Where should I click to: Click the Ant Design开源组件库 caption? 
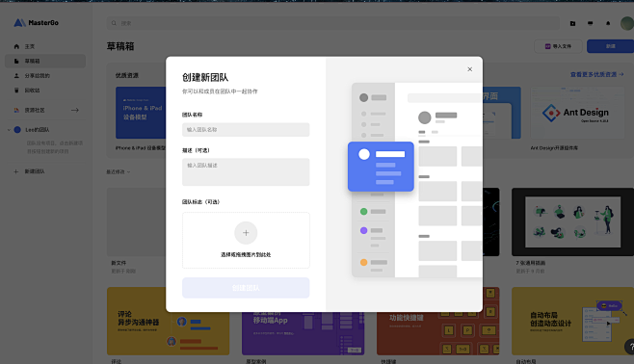[554, 148]
